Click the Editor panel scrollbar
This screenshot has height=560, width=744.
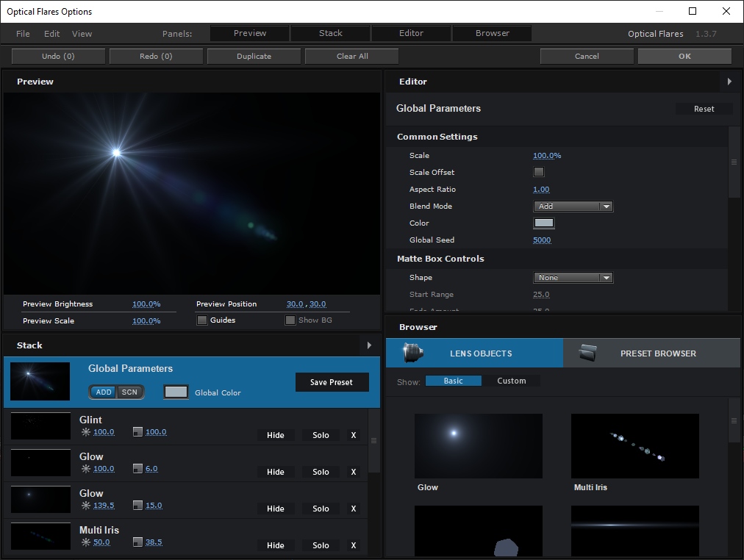coord(734,162)
